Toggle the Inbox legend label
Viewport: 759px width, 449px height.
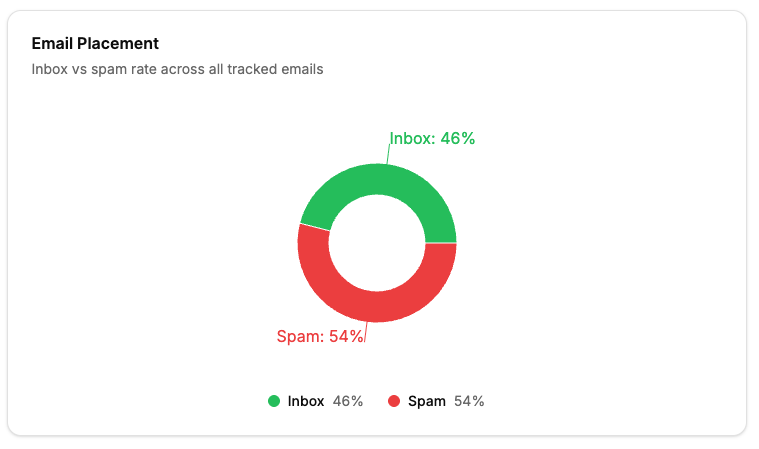306,401
